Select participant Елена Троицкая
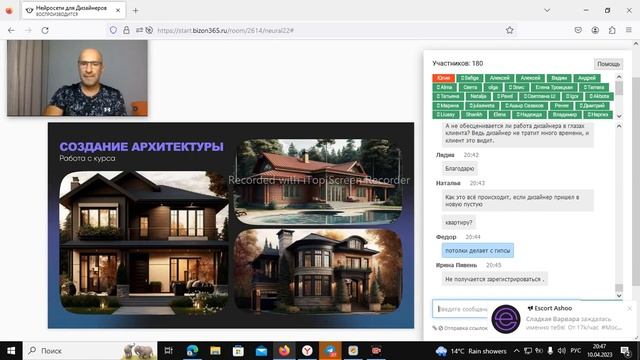Screen dimensions: 640x360 click(x=554, y=87)
